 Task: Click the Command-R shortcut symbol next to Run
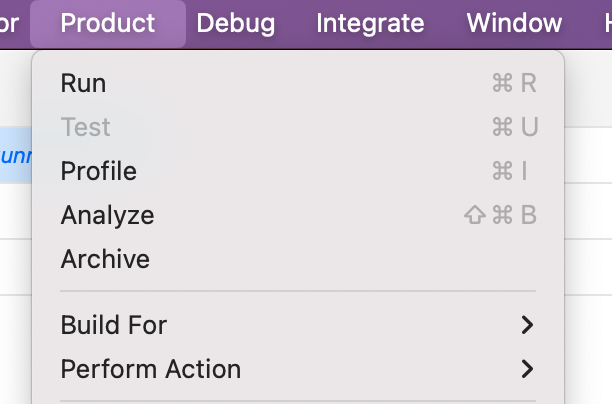[x=514, y=83]
